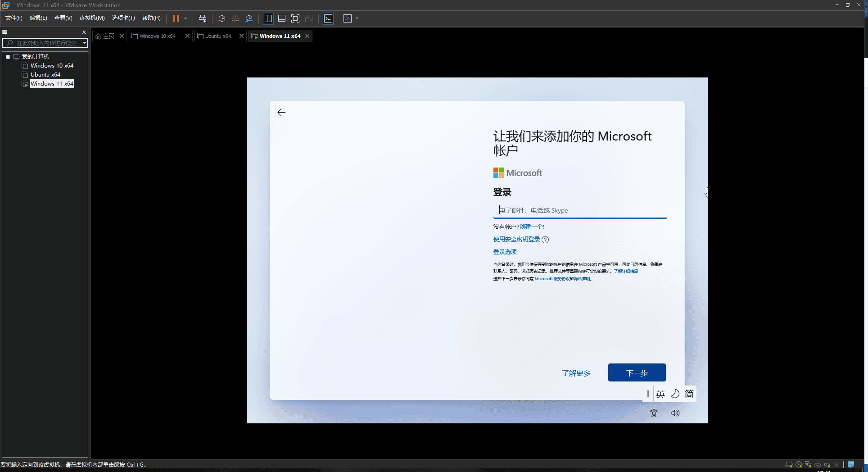Viewport: 868px width, 472px height.
Task: Click the stretch guest display icon
Action: pos(348,18)
